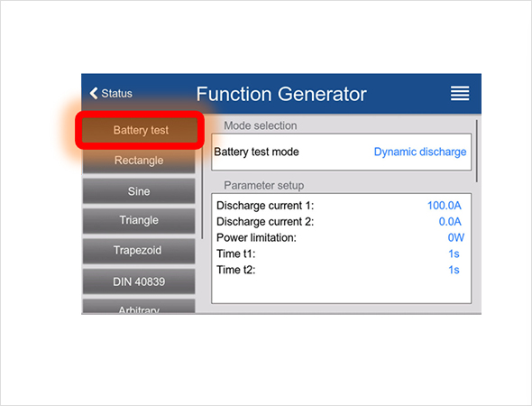Select the Arbitrary function entry
532x406 pixels.
pyautogui.click(x=139, y=307)
